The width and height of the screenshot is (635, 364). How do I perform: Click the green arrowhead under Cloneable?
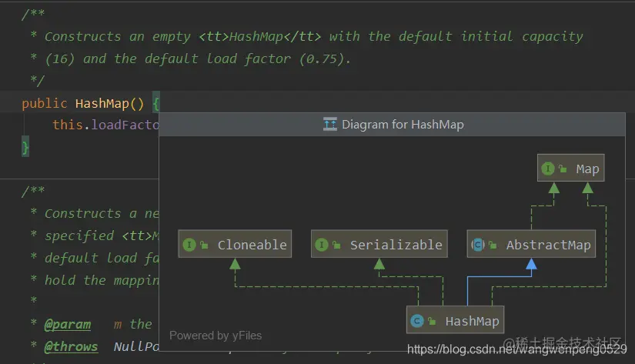click(x=235, y=264)
